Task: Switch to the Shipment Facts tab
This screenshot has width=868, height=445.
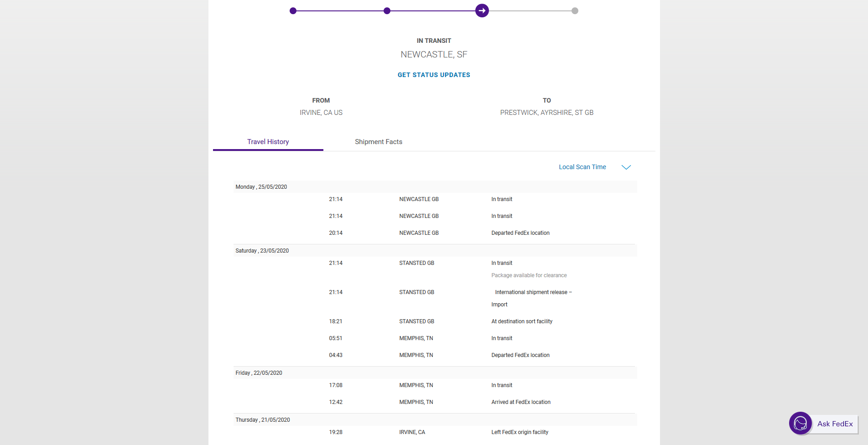Action: [379, 142]
